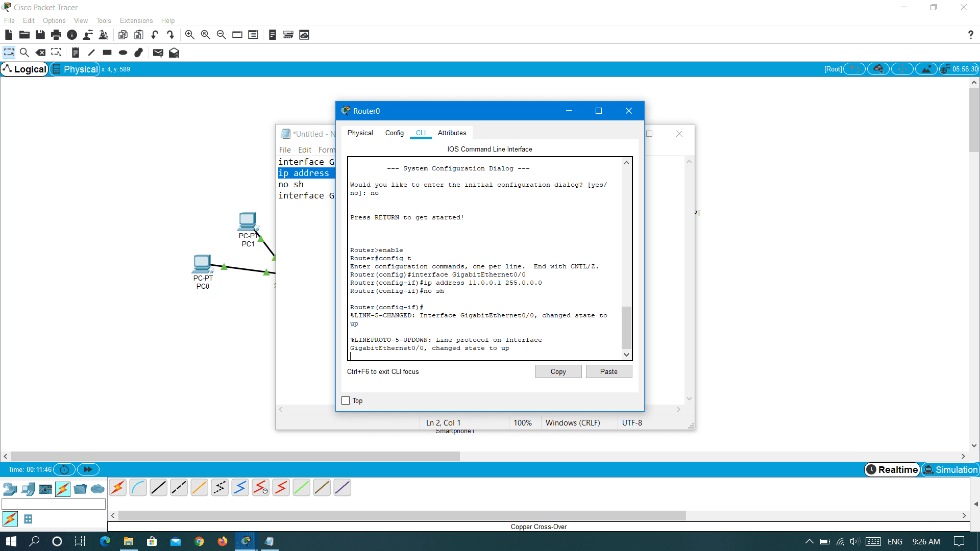Click the Undo arrow in the toolbar

[x=155, y=35]
